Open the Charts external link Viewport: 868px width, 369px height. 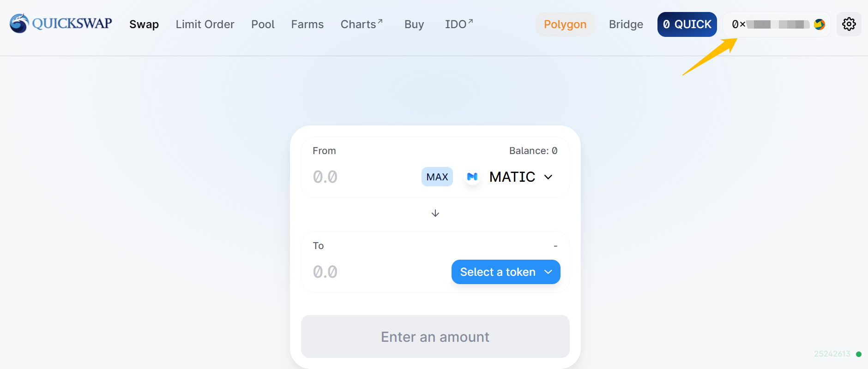pos(362,24)
